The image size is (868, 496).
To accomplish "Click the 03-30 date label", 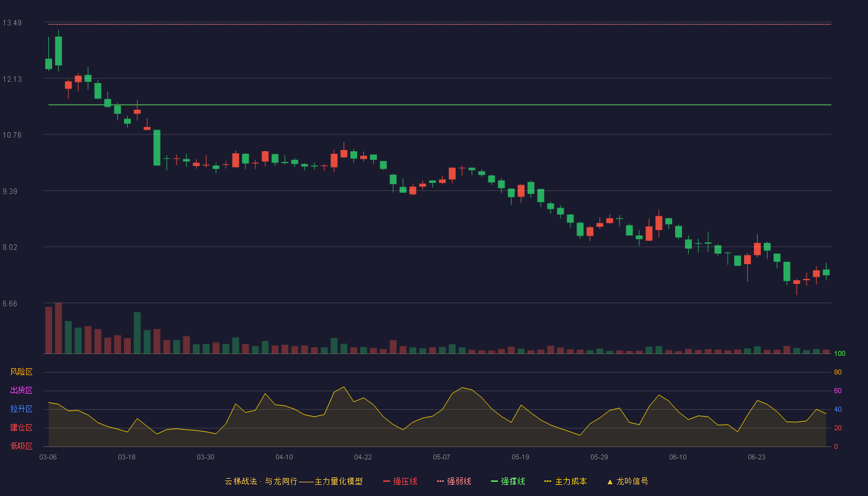I will point(205,457).
